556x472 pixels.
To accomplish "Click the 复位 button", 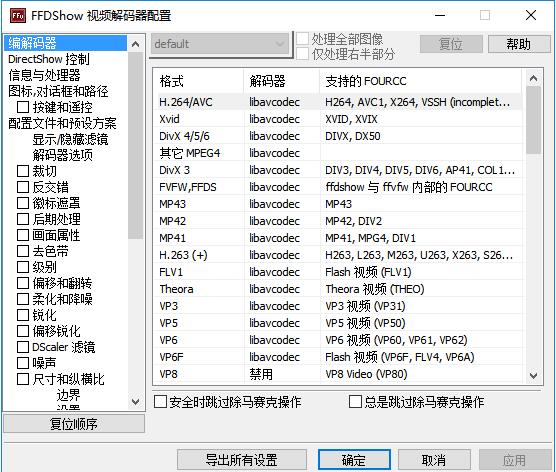I will point(451,44).
